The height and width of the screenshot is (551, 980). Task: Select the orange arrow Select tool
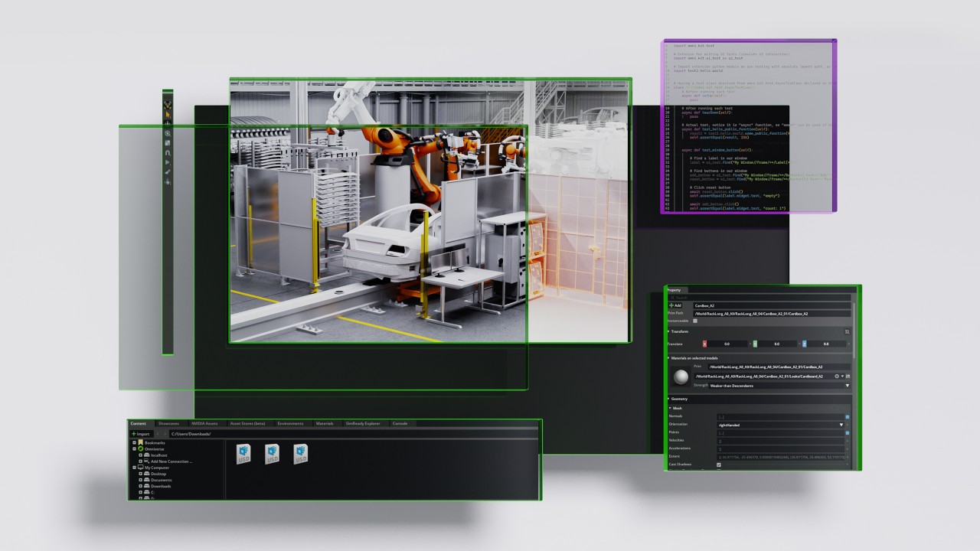pos(168,115)
